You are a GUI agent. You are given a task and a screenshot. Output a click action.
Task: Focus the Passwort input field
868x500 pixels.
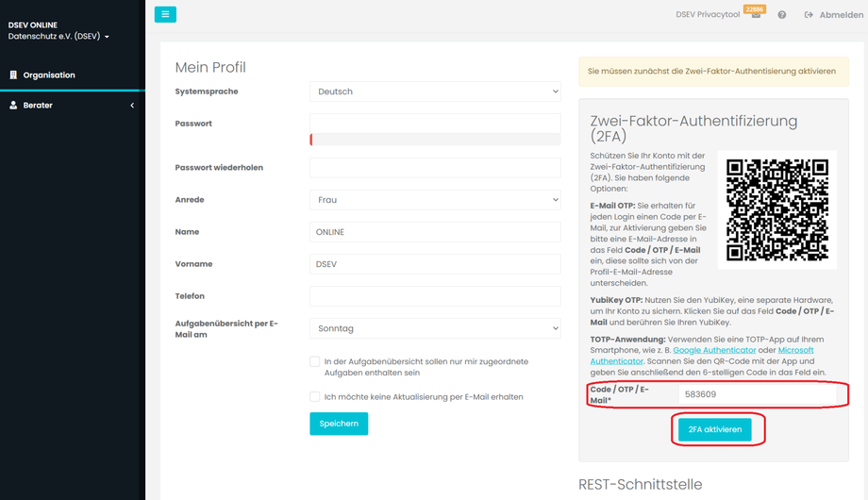tap(435, 124)
